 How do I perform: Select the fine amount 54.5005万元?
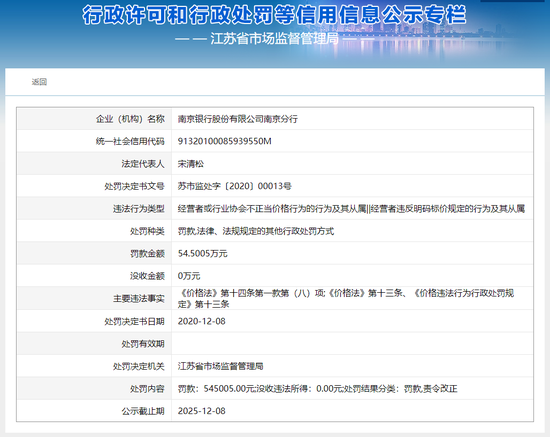coord(202,254)
